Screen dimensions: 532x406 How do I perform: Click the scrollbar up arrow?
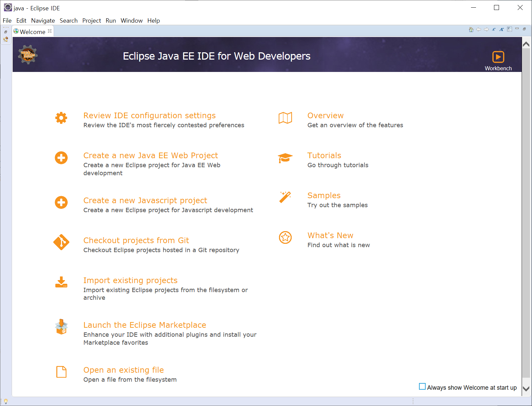[x=526, y=44]
